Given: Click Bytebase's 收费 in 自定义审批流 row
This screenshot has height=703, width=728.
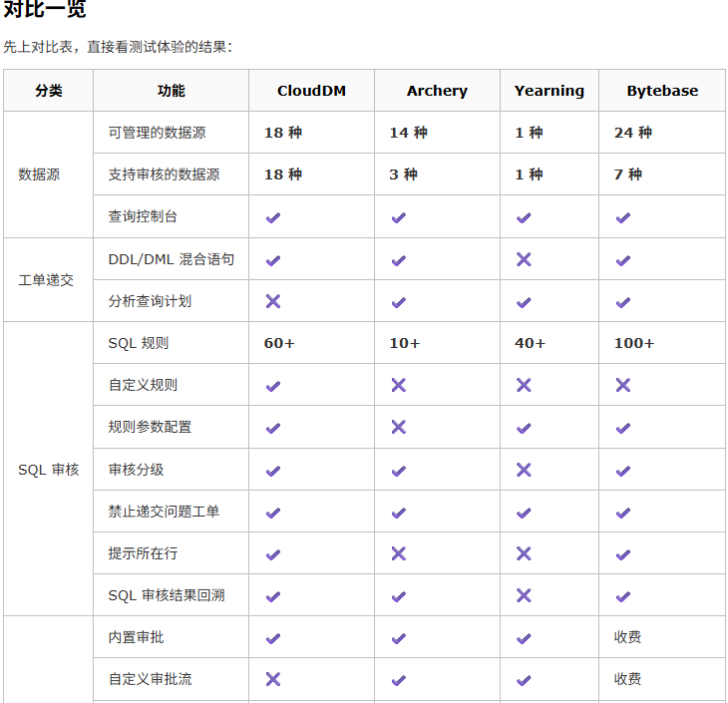Looking at the screenshot, I should [x=627, y=679].
